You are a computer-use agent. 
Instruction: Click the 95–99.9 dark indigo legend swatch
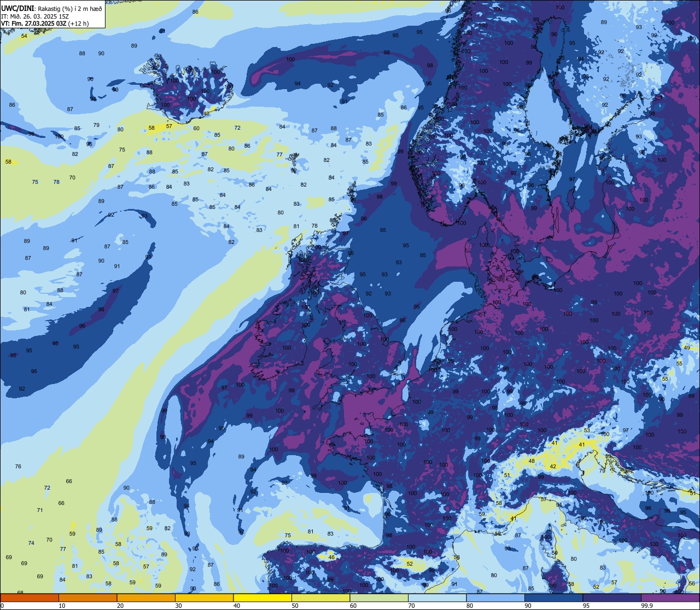[x=612, y=597]
